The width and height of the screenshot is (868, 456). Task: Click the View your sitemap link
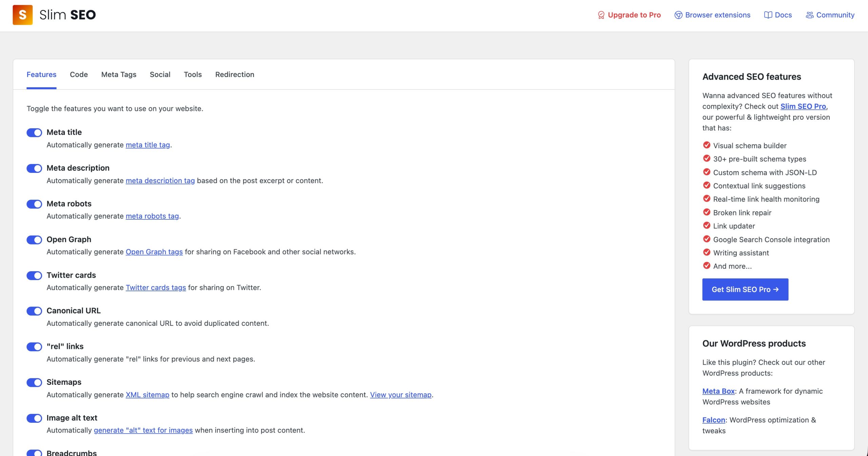[401, 395]
